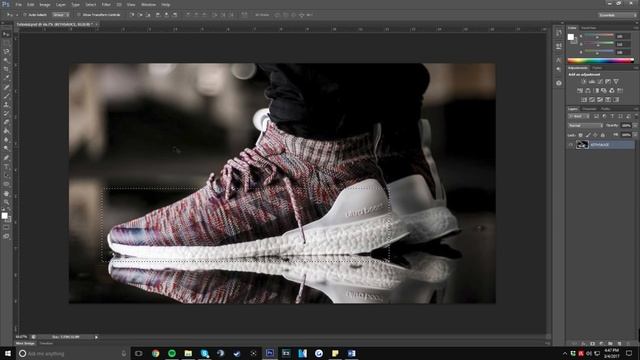Enable Show Transform Controls checkbox

[79, 15]
